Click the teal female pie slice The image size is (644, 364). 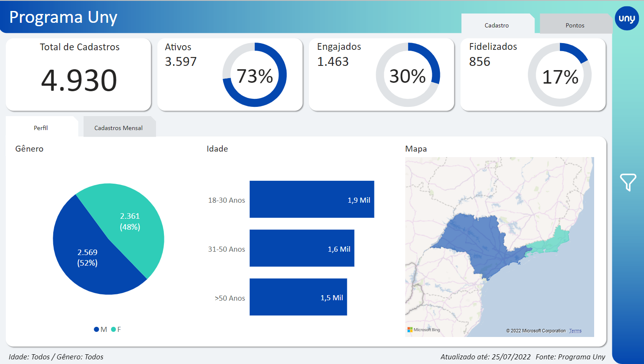pyautogui.click(x=131, y=220)
